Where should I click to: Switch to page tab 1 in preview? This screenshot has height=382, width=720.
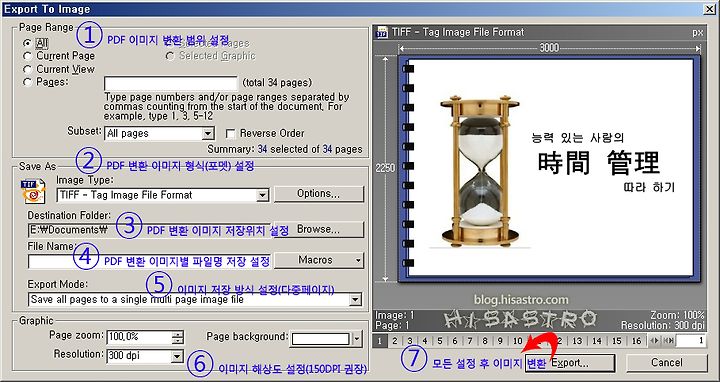(379, 341)
